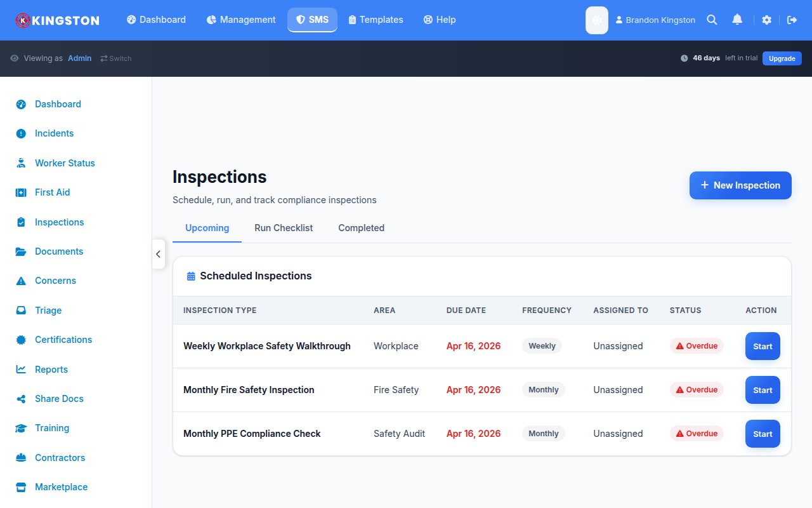Open the settings gear icon
Viewport: 812px width, 508px height.
coord(766,20)
